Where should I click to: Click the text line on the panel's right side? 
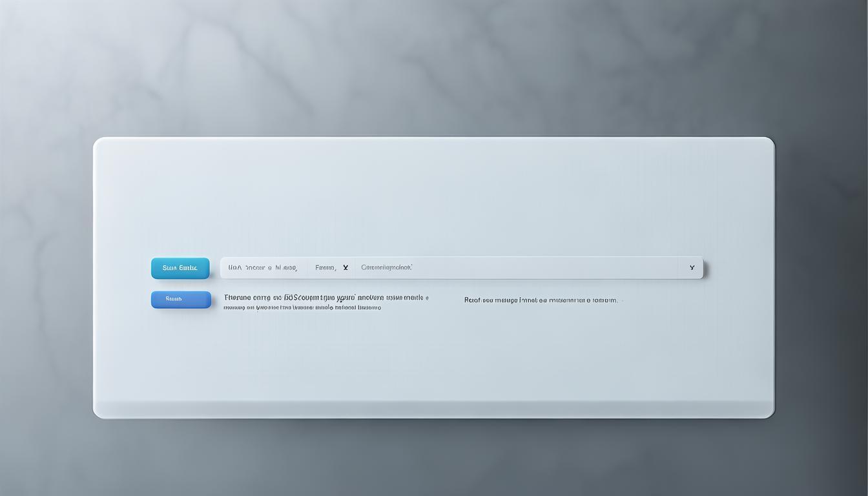click(541, 300)
